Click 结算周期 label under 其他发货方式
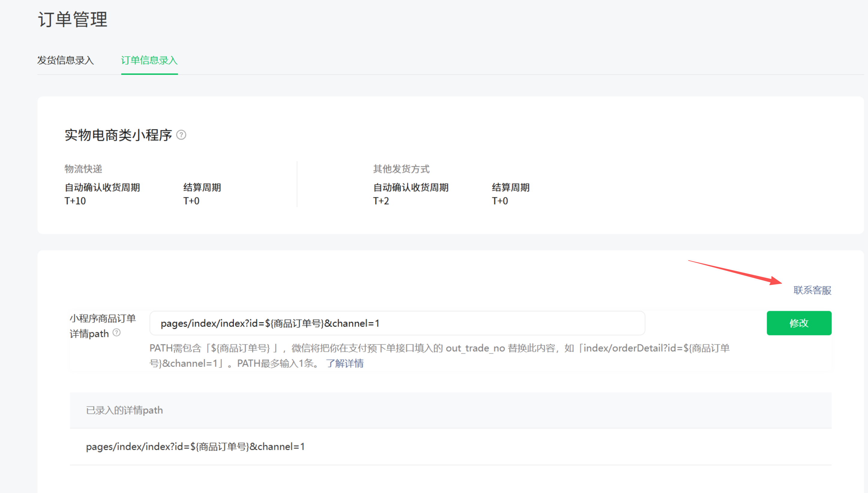The height and width of the screenshot is (493, 868). point(510,187)
